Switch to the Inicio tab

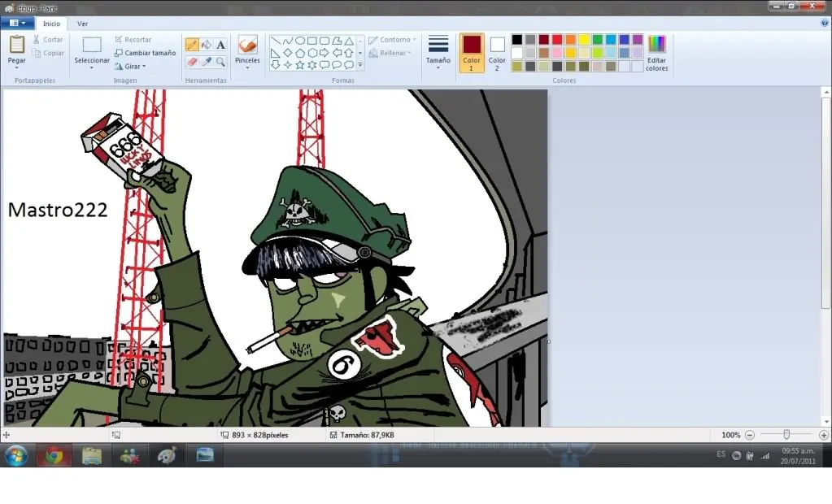[51, 24]
